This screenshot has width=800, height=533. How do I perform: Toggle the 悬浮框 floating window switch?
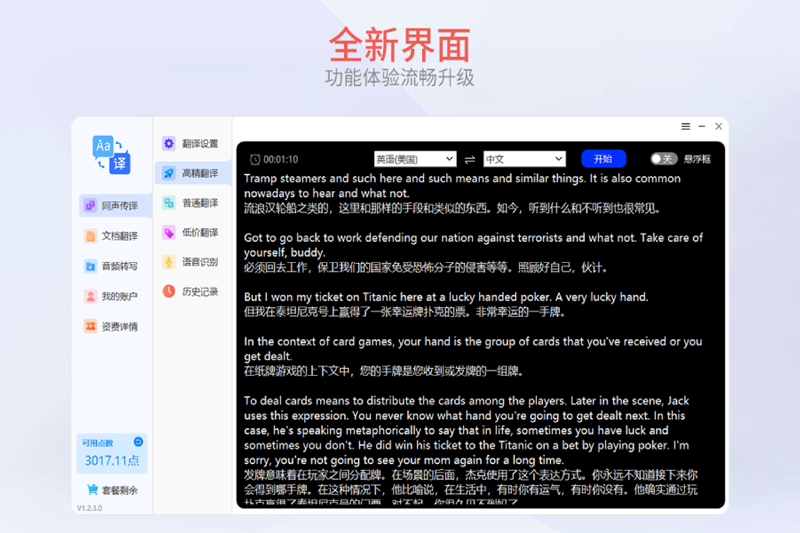pyautogui.click(x=663, y=159)
